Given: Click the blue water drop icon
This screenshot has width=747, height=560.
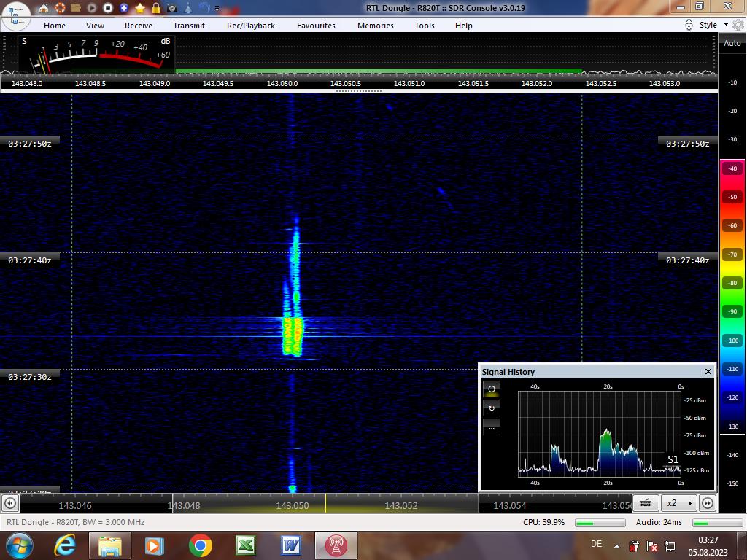Looking at the screenshot, I should tap(188, 8).
